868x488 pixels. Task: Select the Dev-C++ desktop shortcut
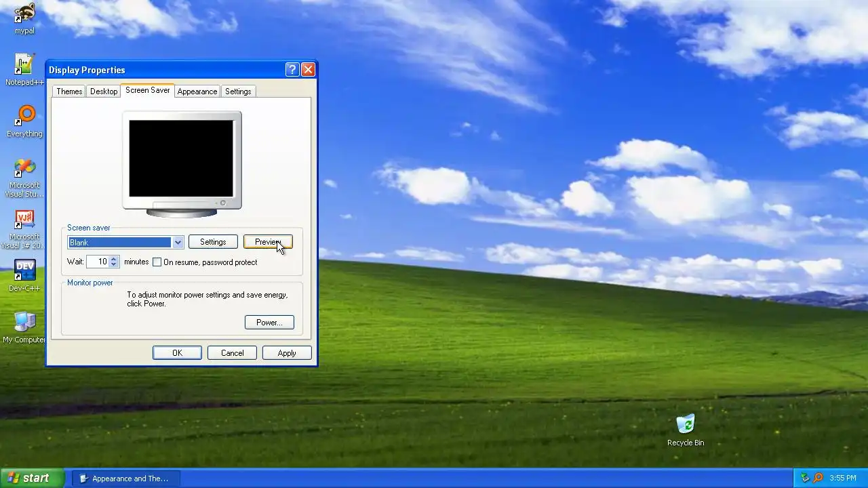click(x=24, y=277)
